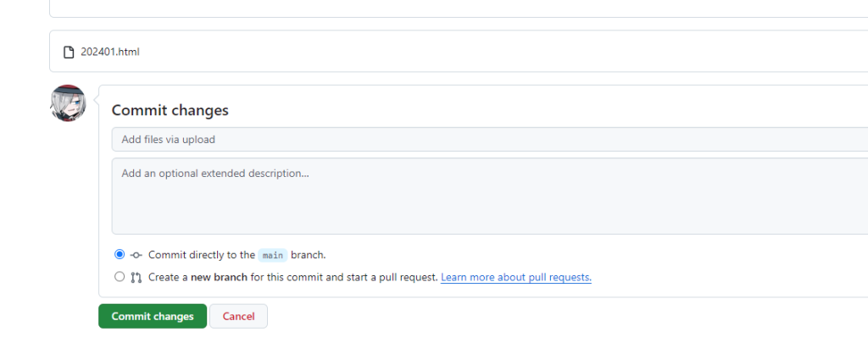This screenshot has width=868, height=343.
Task: Click the git commit icon near direct commit option
Action: coord(136,255)
